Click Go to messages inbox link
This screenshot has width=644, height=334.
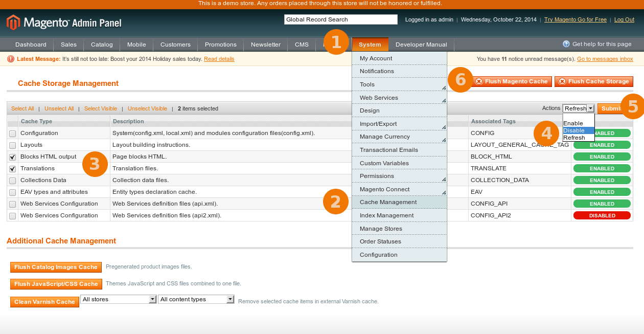[x=605, y=59]
